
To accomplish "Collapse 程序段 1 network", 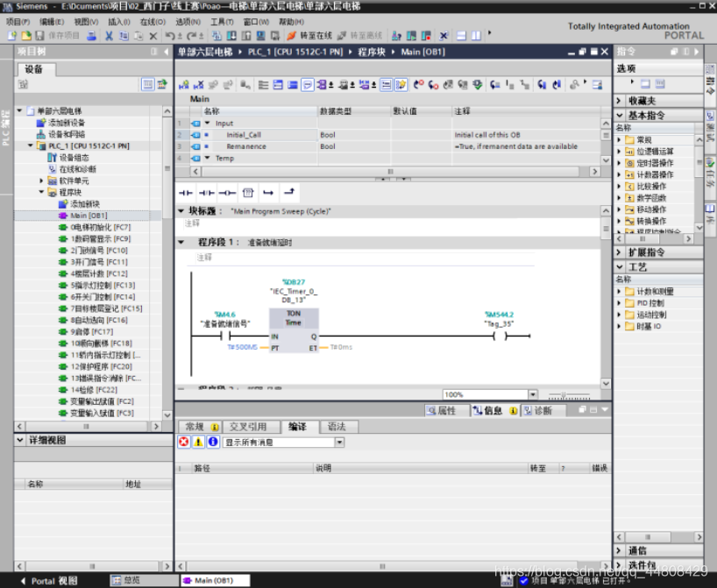I will (181, 242).
